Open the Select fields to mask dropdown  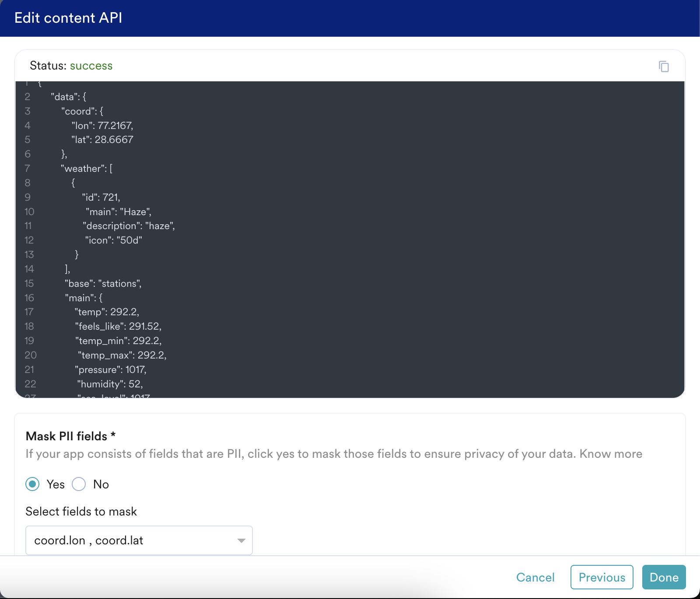click(131, 540)
